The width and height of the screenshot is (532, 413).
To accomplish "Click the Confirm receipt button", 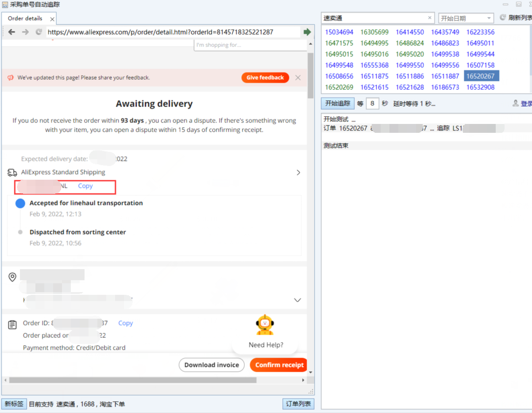I will coord(279,365).
